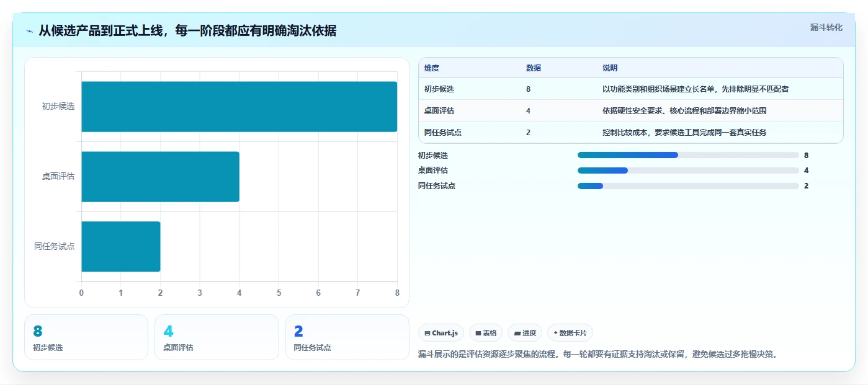Click the table value 2 for 同任务试点
868x385 pixels.
point(528,133)
